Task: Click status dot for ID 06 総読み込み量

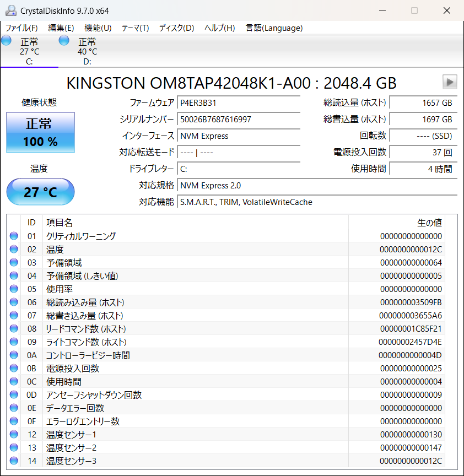Action: pyautogui.click(x=14, y=302)
